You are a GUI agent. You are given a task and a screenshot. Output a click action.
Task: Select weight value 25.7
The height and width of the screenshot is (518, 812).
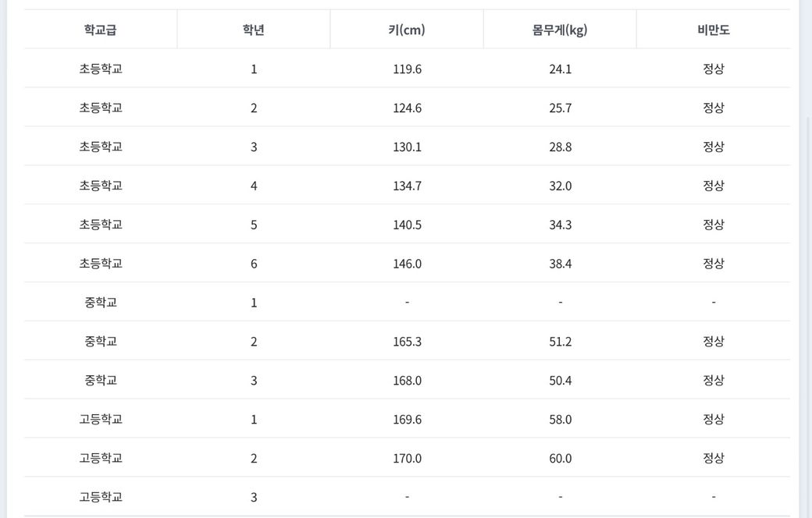click(560, 108)
